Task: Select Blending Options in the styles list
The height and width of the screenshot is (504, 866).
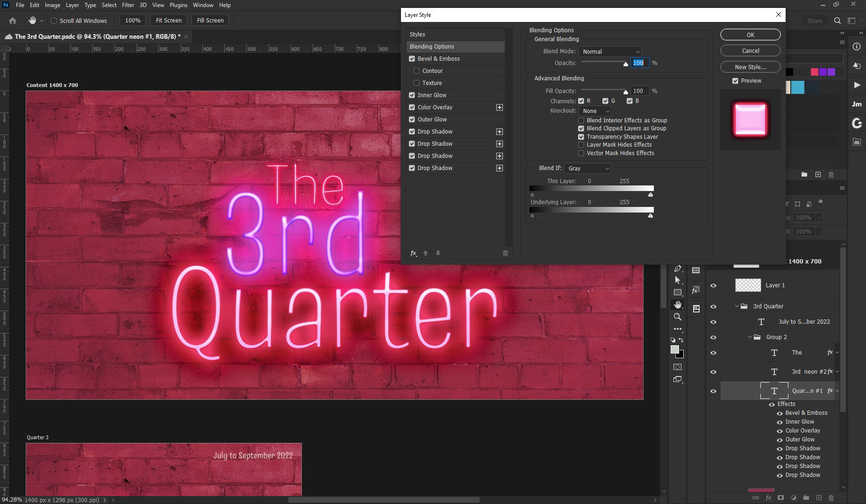Action: point(455,47)
